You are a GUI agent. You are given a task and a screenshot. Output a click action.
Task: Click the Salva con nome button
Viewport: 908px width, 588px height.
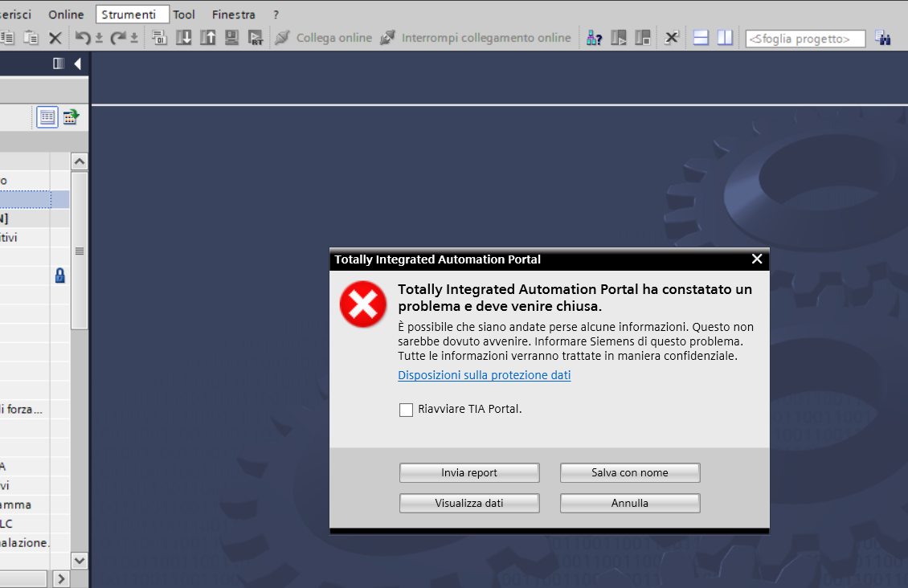pyautogui.click(x=630, y=473)
